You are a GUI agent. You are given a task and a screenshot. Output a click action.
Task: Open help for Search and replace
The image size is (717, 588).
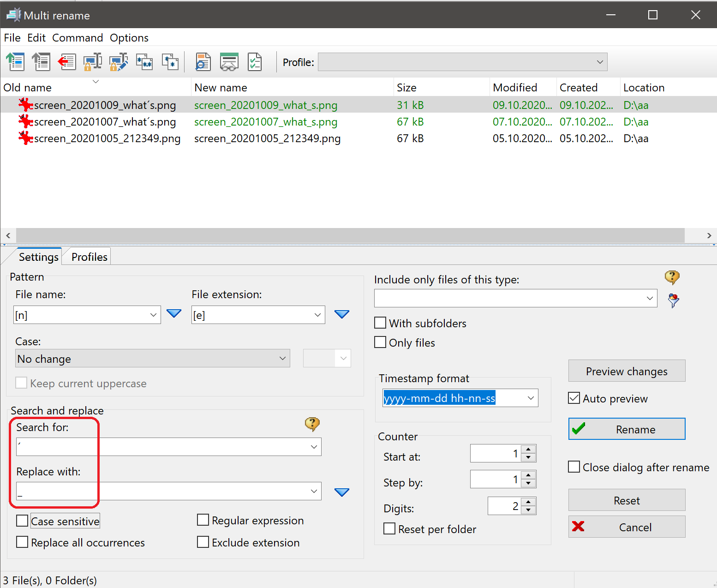(x=312, y=423)
